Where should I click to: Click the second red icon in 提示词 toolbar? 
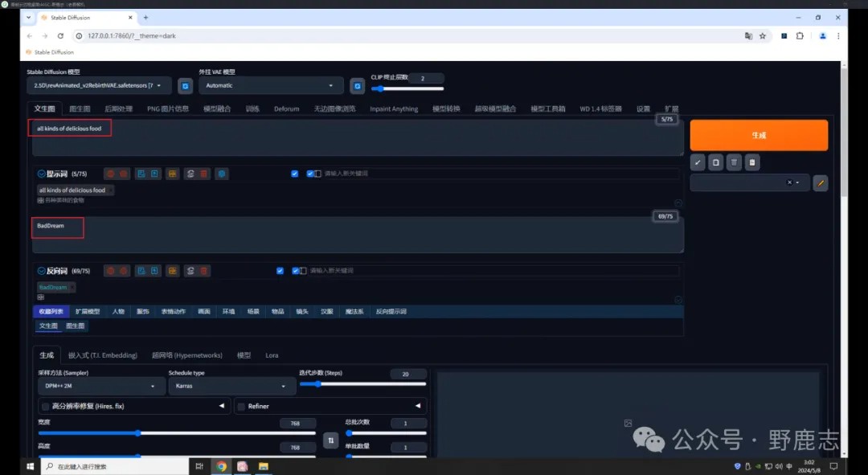[124, 174]
